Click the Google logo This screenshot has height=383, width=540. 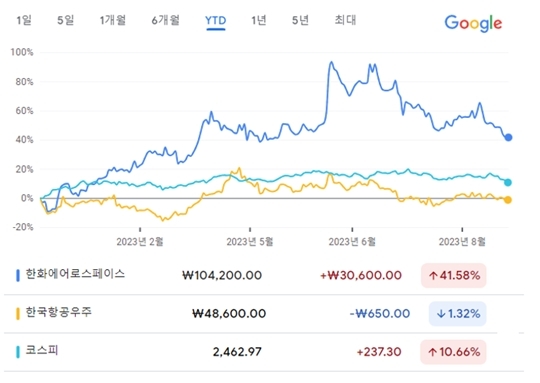click(473, 23)
